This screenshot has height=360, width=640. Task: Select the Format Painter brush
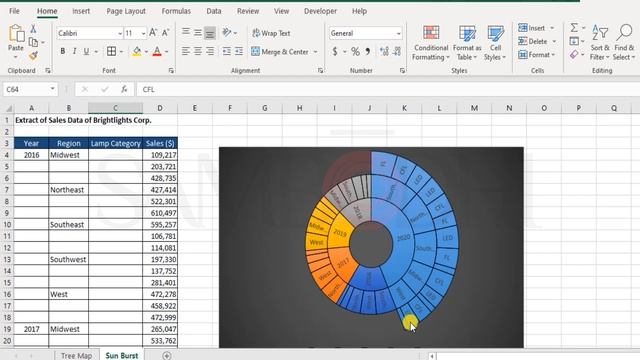point(33,56)
